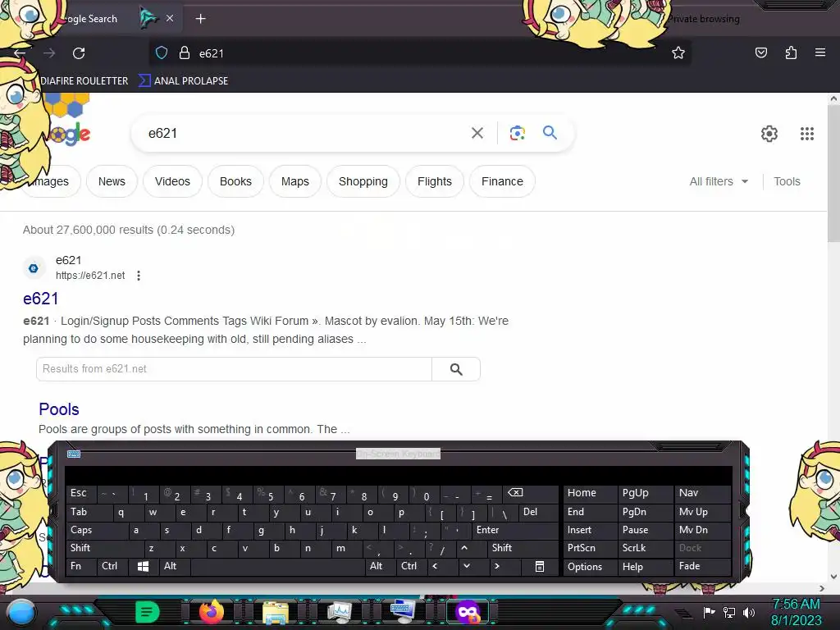The height and width of the screenshot is (630, 840).
Task: Select the Videos search tab
Action: (x=172, y=181)
